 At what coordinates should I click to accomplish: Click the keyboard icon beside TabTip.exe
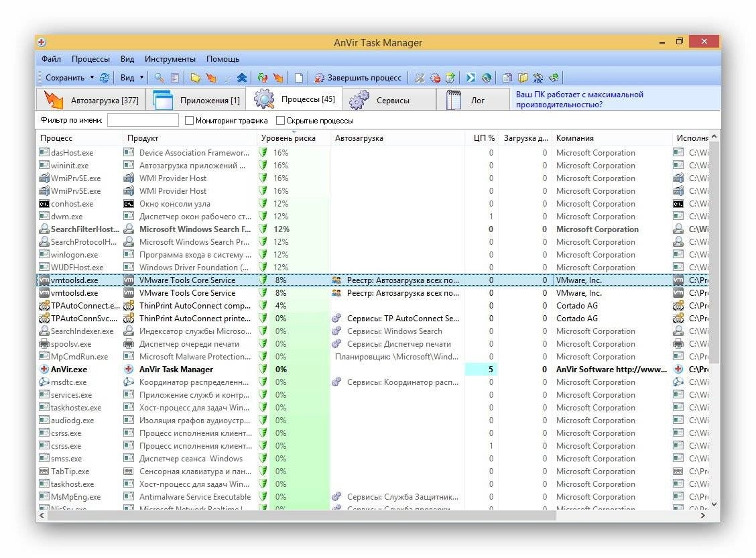pyautogui.click(x=44, y=471)
